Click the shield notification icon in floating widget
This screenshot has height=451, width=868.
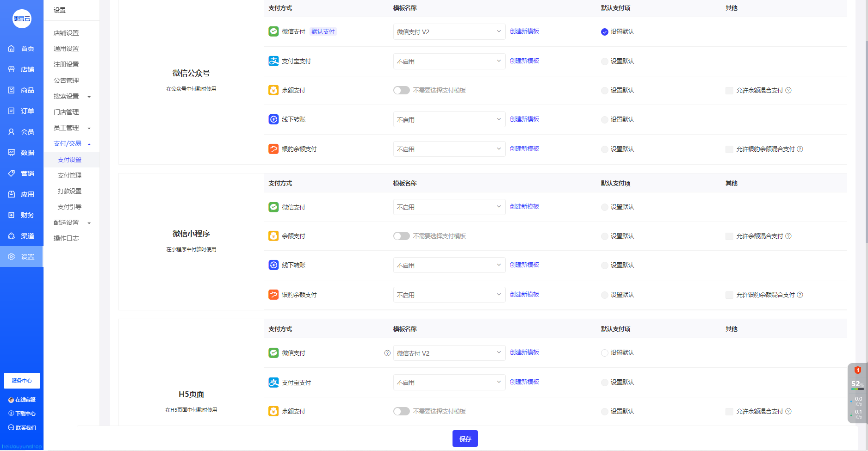pos(857,370)
